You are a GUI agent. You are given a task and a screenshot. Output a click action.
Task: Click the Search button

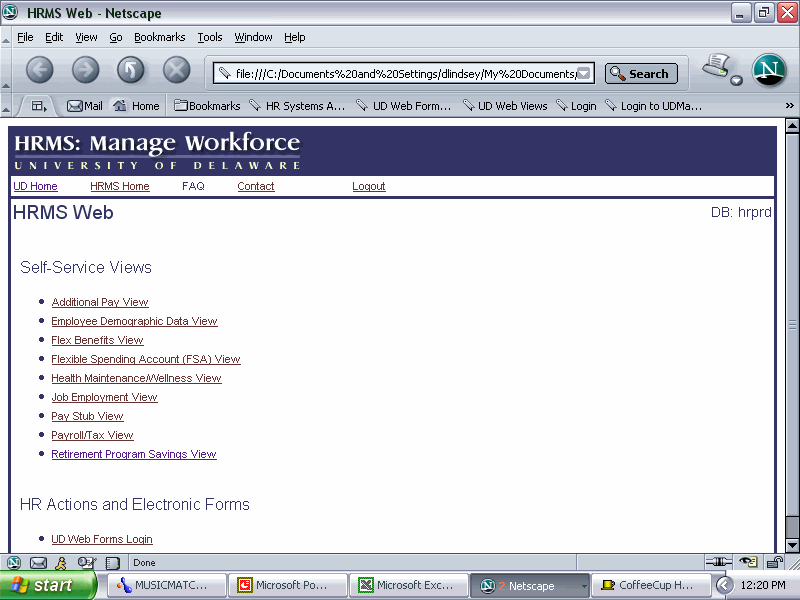(x=641, y=73)
